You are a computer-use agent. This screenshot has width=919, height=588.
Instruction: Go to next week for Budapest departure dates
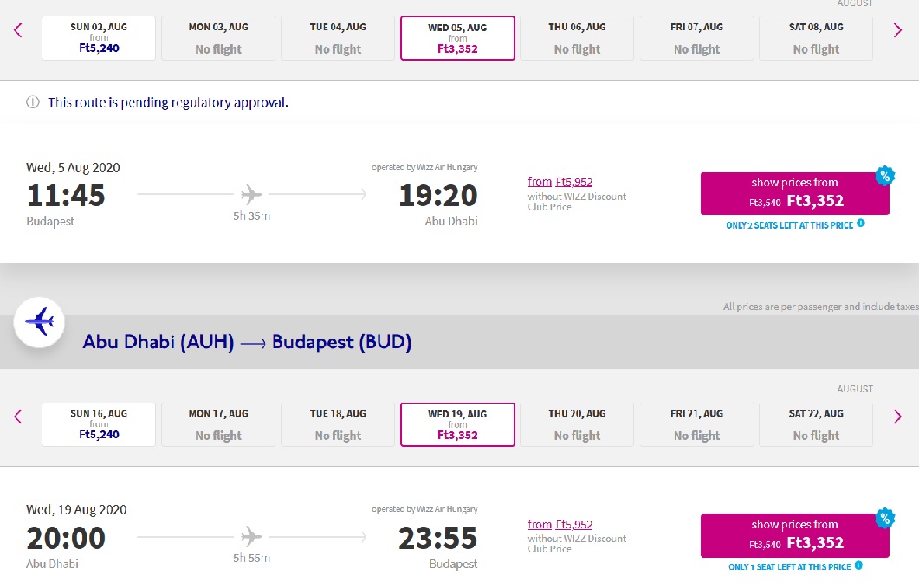896,30
